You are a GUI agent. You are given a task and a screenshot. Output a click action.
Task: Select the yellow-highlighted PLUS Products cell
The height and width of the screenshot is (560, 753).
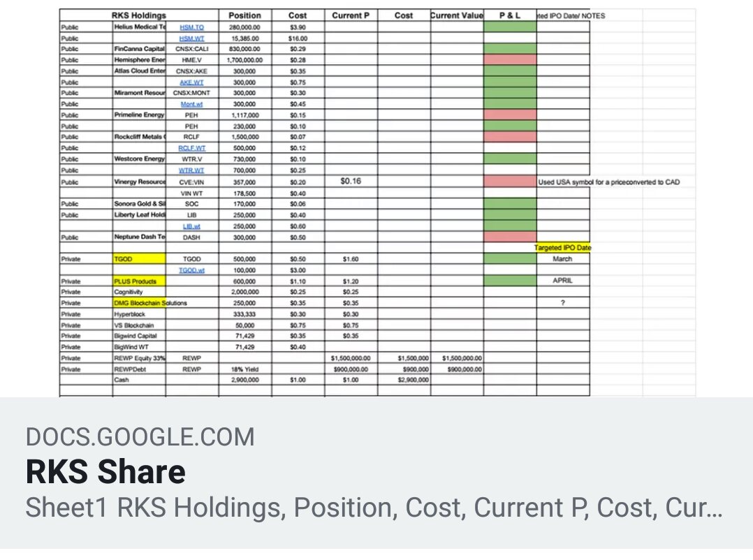(x=139, y=281)
